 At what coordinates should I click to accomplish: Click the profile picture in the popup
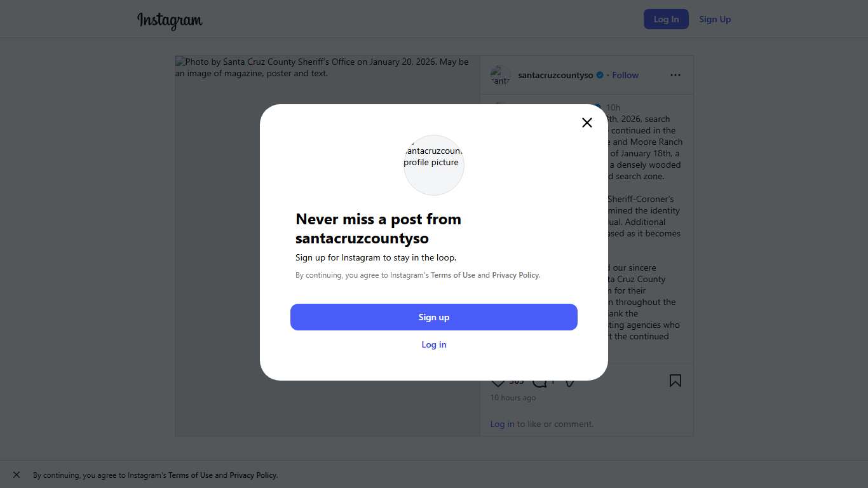click(434, 165)
